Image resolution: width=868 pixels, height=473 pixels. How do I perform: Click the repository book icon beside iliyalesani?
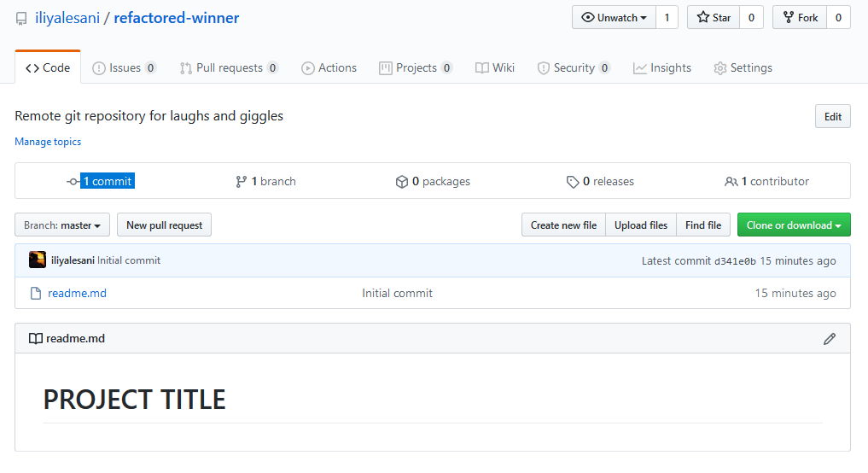21,19
